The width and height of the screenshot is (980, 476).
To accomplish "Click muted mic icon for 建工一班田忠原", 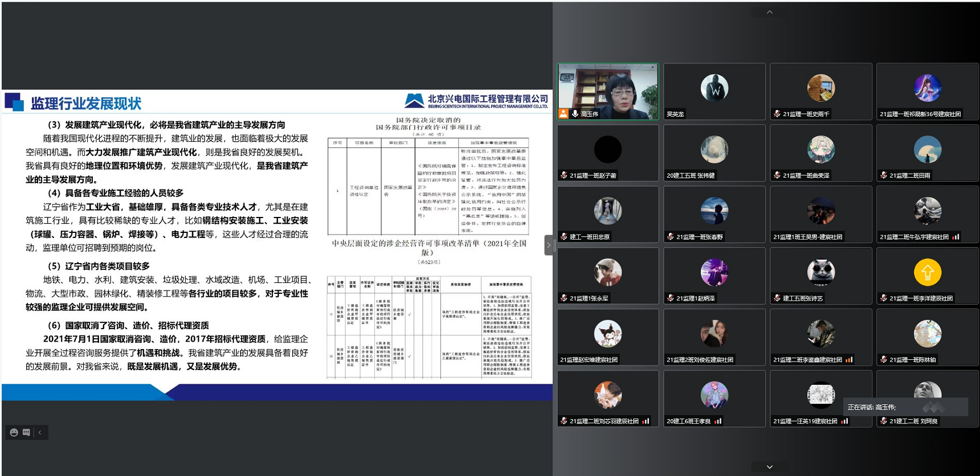I will tap(563, 237).
